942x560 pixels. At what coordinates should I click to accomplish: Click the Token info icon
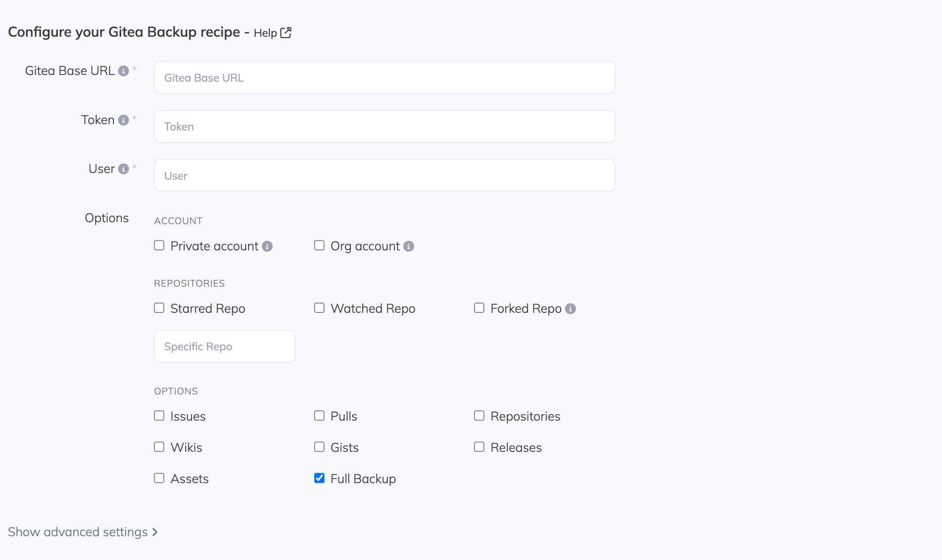(x=123, y=120)
